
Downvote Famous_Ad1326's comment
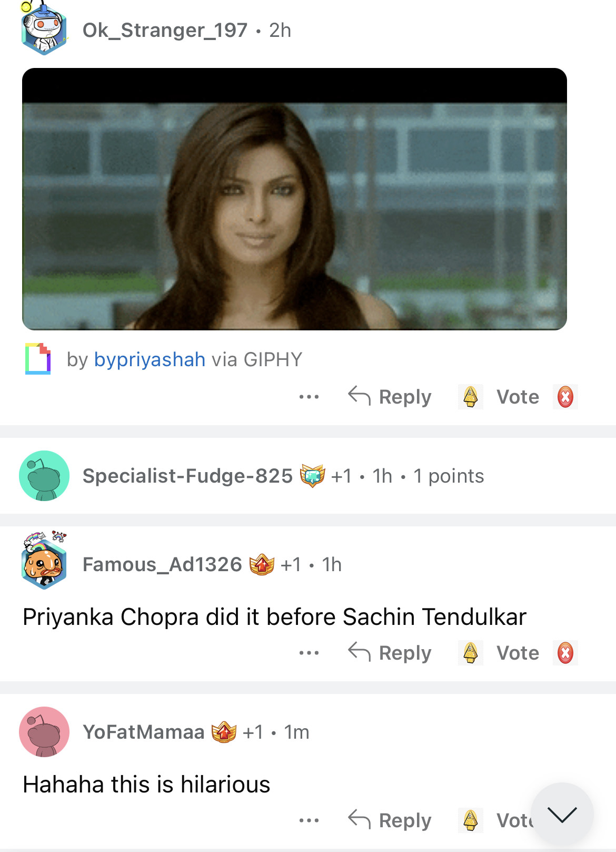(x=565, y=653)
